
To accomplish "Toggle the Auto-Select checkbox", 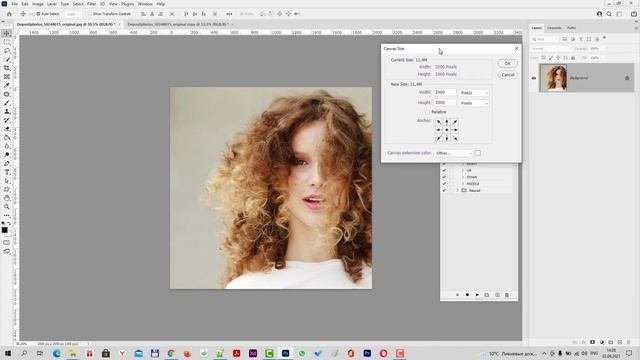I will 38,14.
